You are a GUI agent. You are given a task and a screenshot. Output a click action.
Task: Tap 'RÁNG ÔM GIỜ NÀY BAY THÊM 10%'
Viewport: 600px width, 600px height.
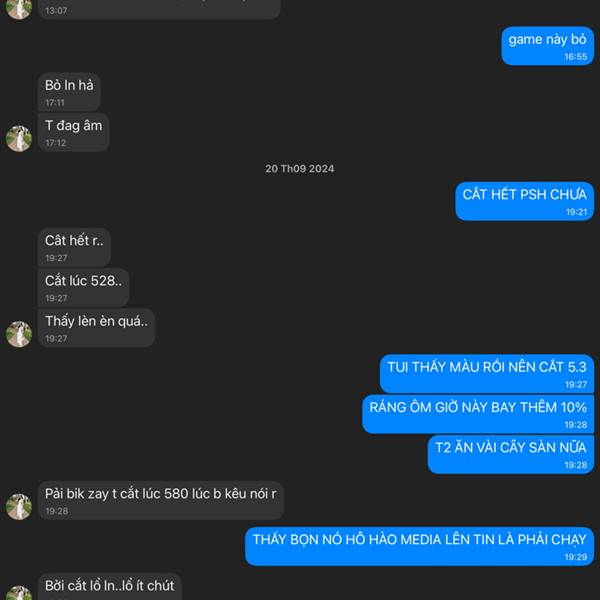click(x=478, y=414)
